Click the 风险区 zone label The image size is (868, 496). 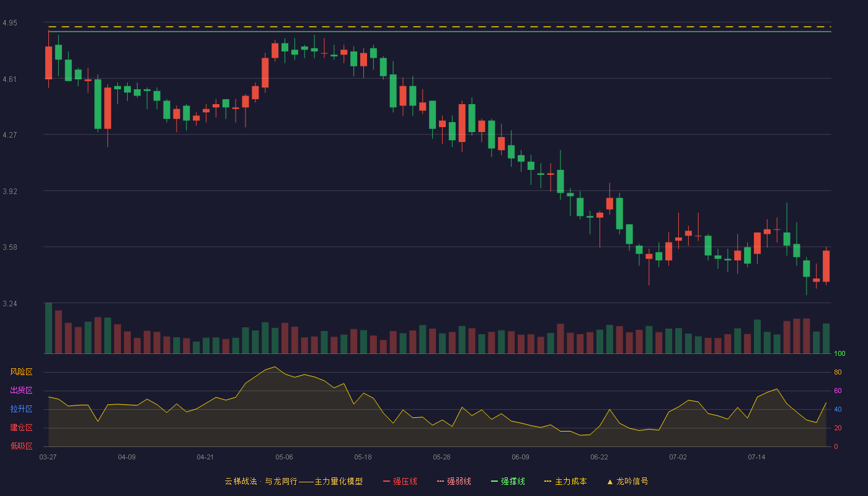(x=21, y=372)
